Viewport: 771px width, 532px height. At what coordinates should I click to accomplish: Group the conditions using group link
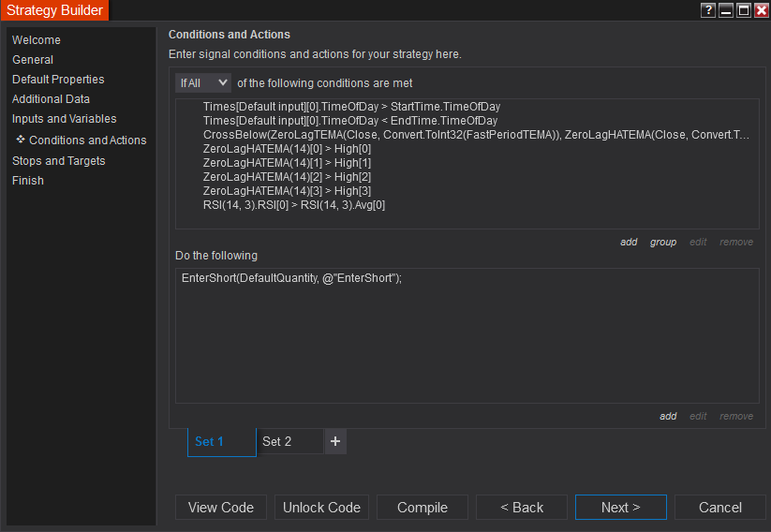click(663, 242)
